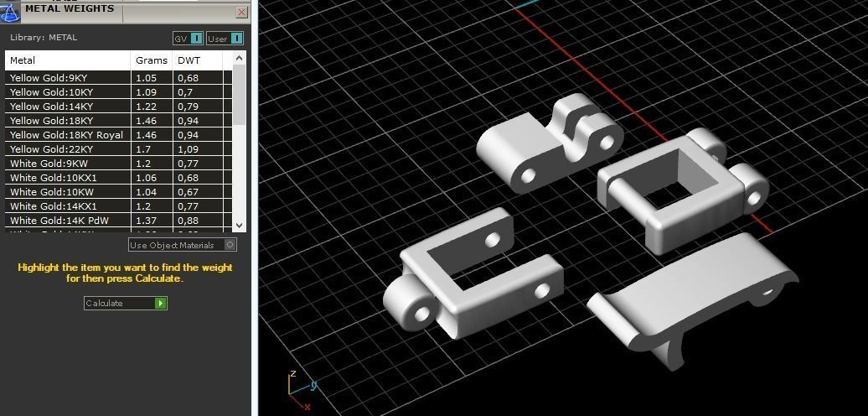The image size is (868, 416).
Task: Toggle the GV library switch
Action: coord(189,39)
